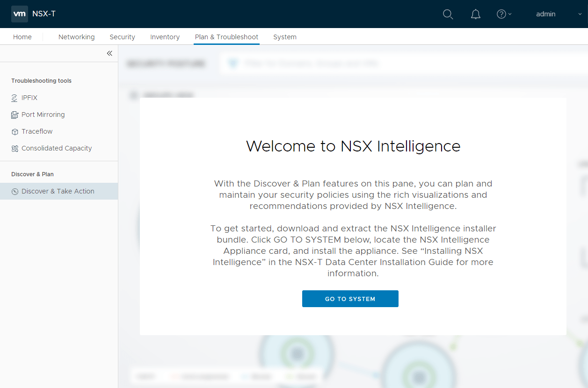
Task: Click the Discover & Plan section header
Action: [x=33, y=174]
